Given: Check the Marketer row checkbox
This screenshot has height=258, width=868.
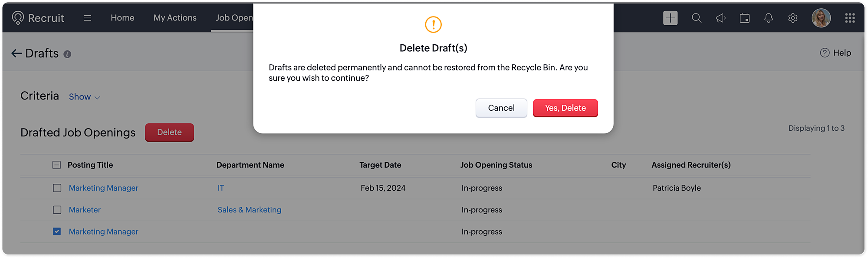Looking at the screenshot, I should pyautogui.click(x=57, y=210).
